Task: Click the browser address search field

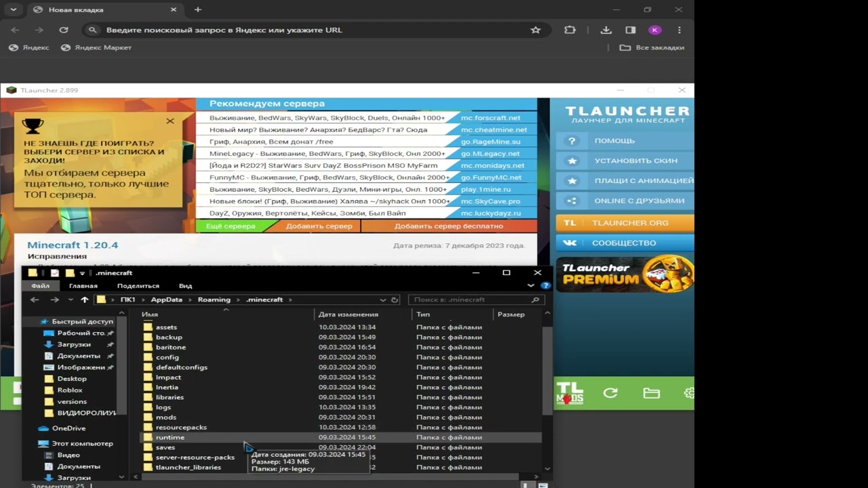Action: tap(315, 30)
